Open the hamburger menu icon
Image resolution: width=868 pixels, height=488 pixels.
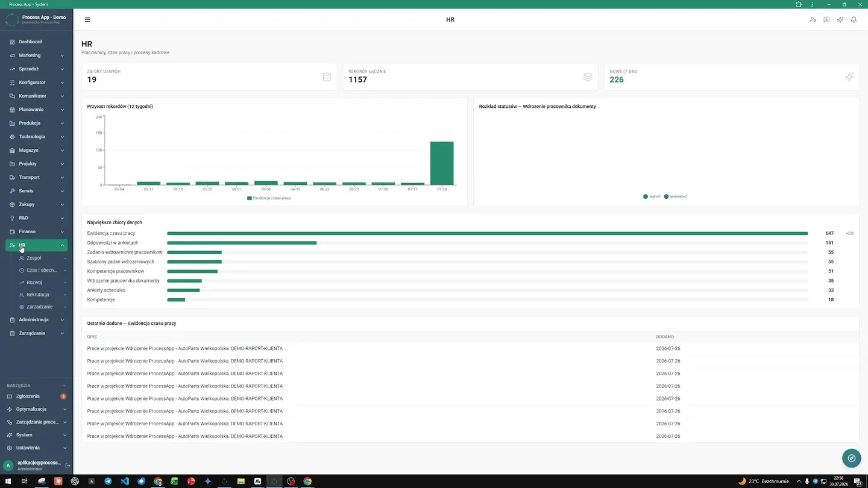pos(87,20)
